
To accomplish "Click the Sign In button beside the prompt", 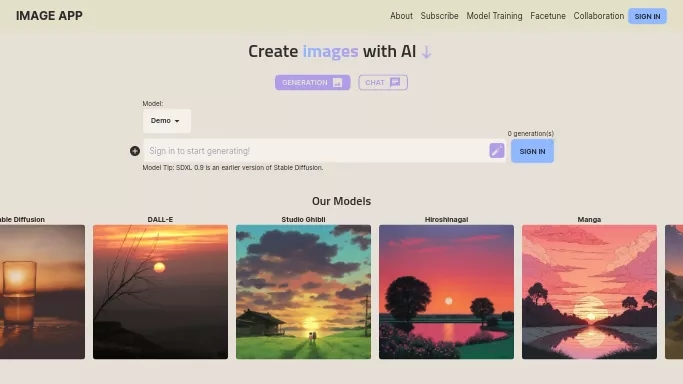I will [x=532, y=151].
